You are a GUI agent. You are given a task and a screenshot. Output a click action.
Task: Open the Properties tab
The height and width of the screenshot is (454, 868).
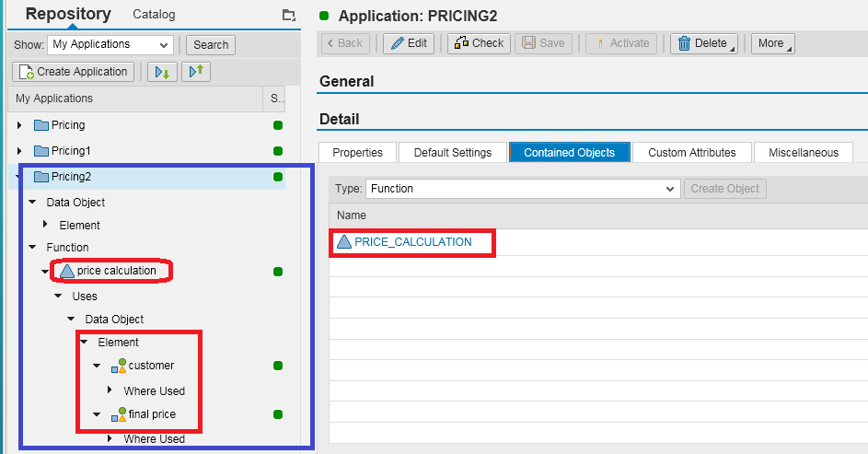pyautogui.click(x=358, y=152)
